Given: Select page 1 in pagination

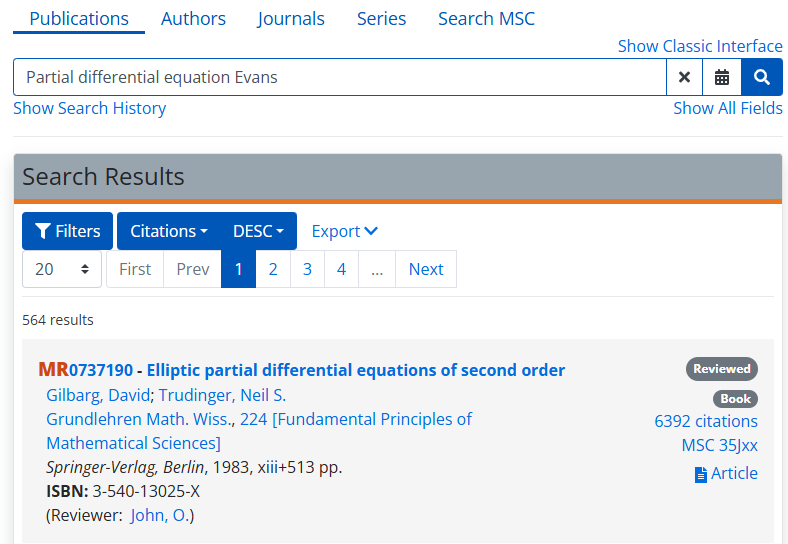Looking at the screenshot, I should [x=239, y=269].
